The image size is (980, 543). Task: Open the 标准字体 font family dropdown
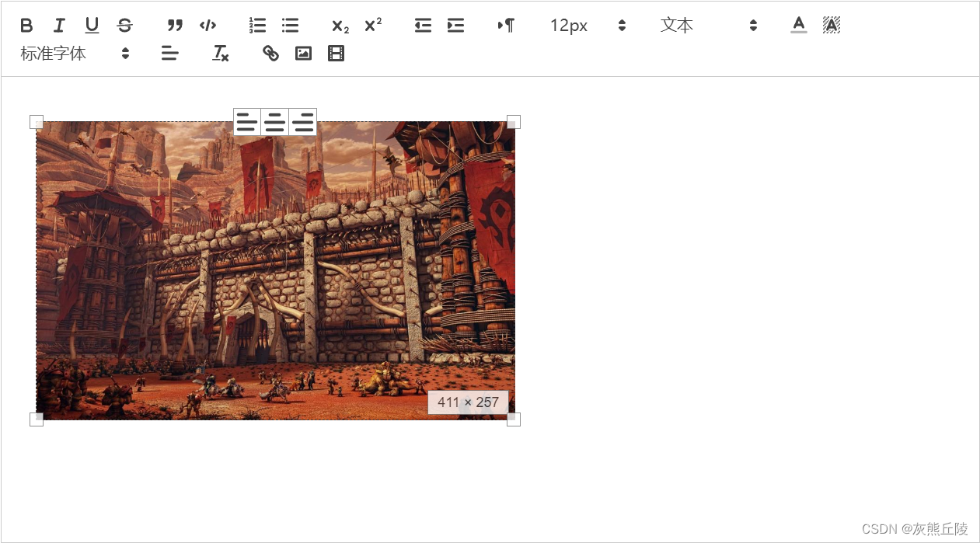[75, 54]
